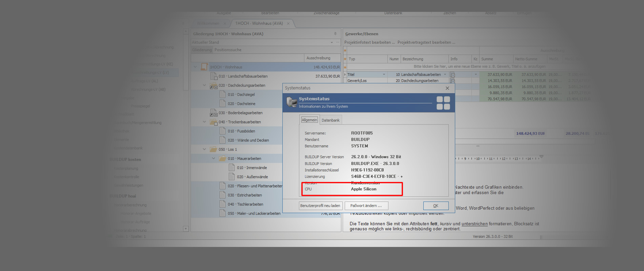Image resolution: width=644 pixels, height=271 pixels.
Task: Switch to the Datenbank tab in Systemstatus
Action: pyautogui.click(x=330, y=120)
